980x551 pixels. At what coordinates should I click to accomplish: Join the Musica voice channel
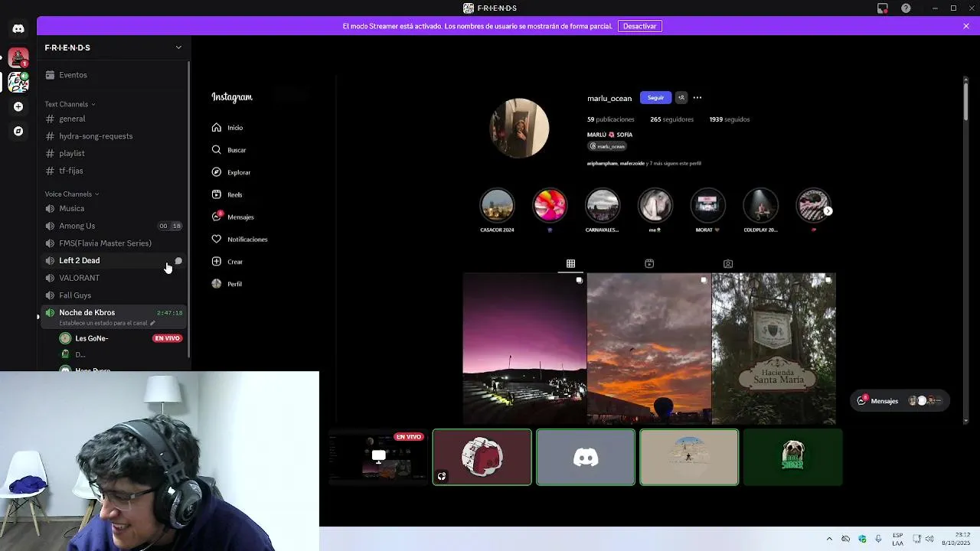click(x=113, y=208)
